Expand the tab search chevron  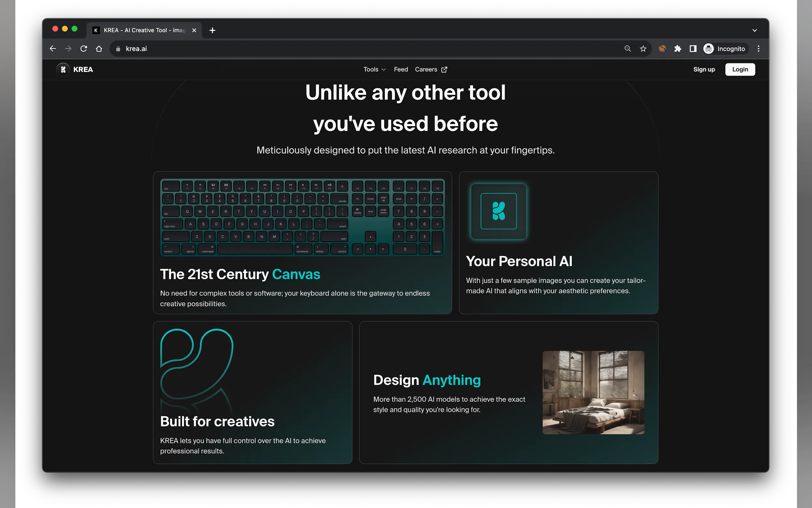tap(754, 30)
